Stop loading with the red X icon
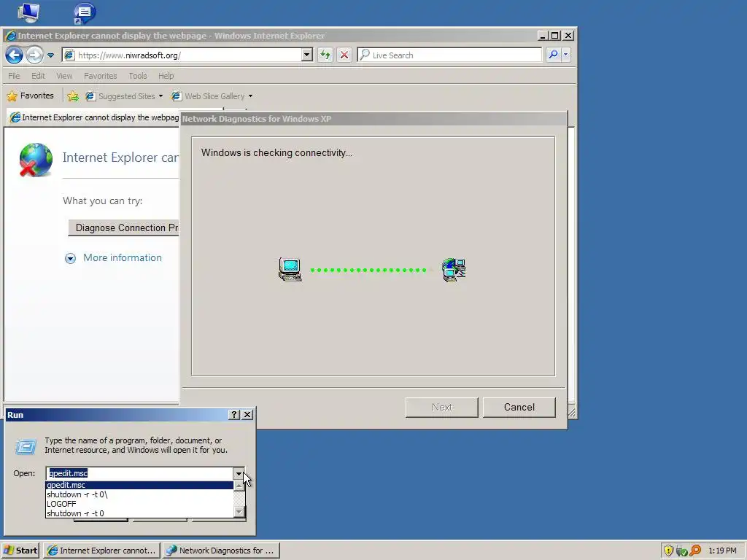Image resolution: width=747 pixels, height=560 pixels. pyautogui.click(x=344, y=55)
